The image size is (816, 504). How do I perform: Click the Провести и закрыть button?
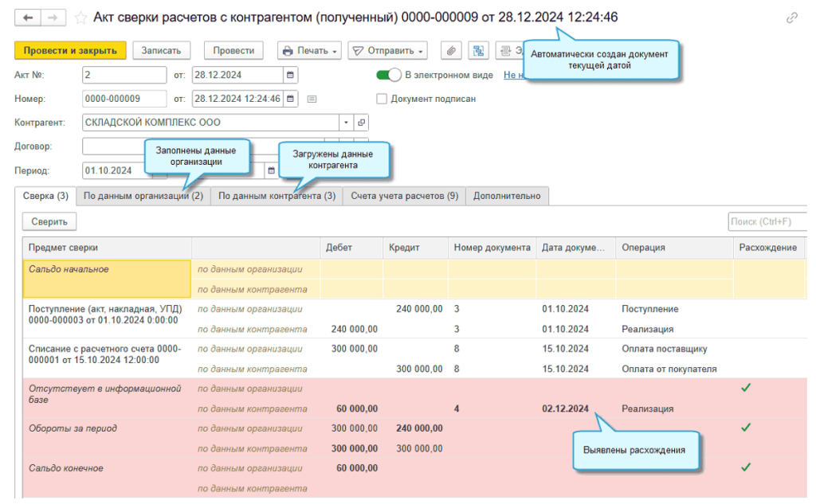(x=70, y=50)
